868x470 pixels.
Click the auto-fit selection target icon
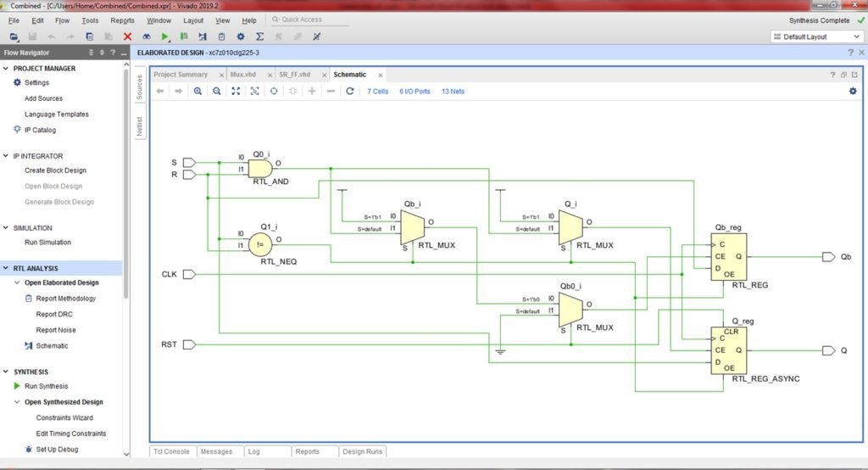click(x=274, y=91)
